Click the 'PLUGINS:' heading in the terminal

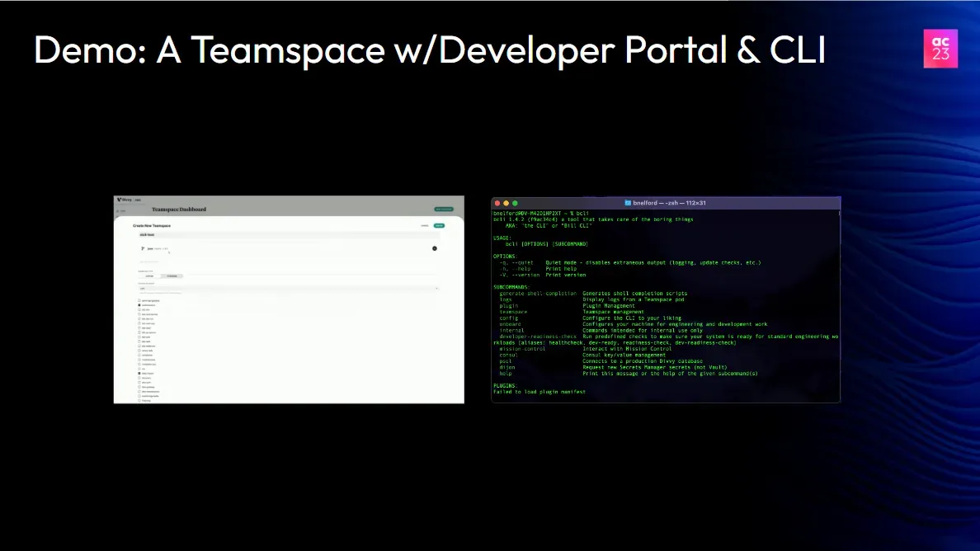click(x=505, y=385)
